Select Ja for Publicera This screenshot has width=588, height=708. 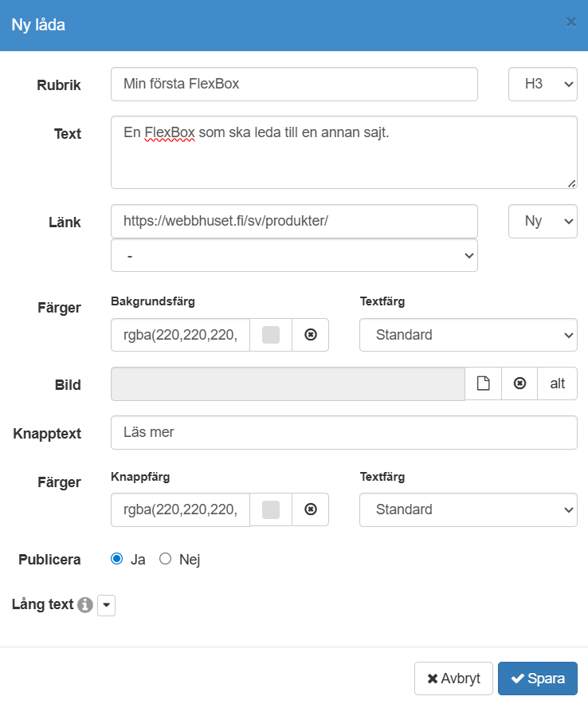117,559
